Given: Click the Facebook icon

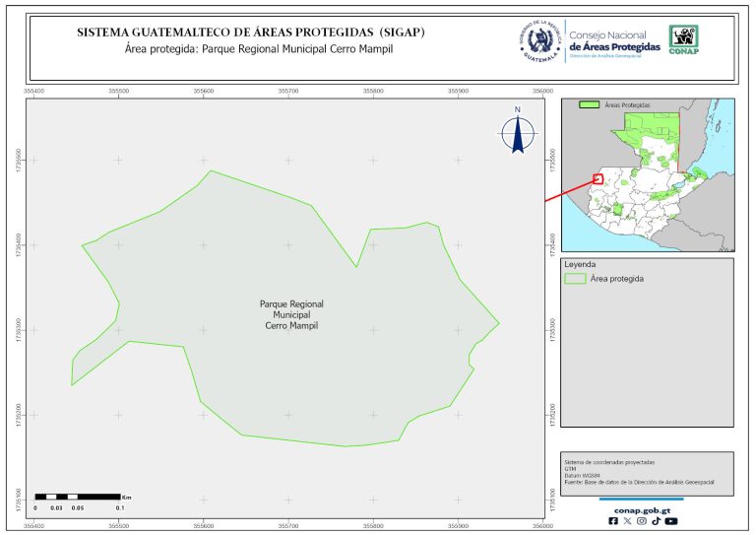Looking at the screenshot, I should [x=614, y=521].
